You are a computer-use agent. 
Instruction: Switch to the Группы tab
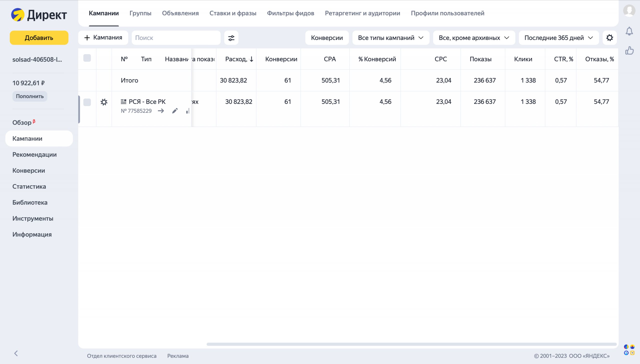point(140,13)
